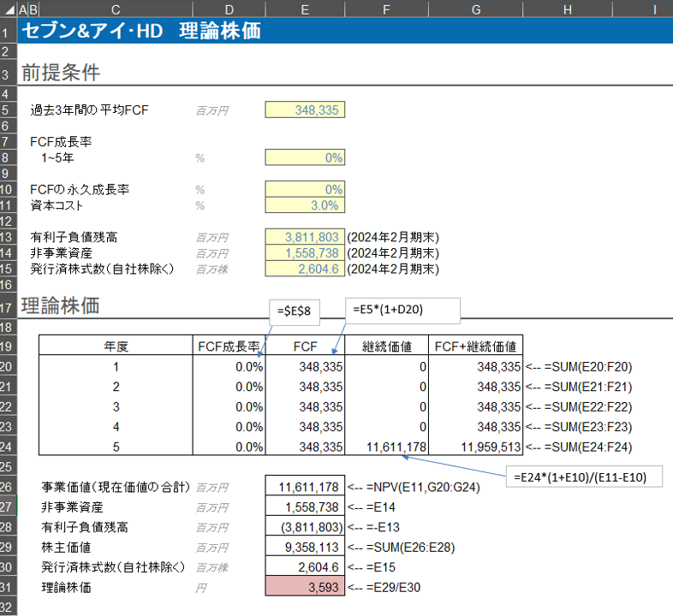Click the =SUM(E26:E28) formula note

pos(402,548)
